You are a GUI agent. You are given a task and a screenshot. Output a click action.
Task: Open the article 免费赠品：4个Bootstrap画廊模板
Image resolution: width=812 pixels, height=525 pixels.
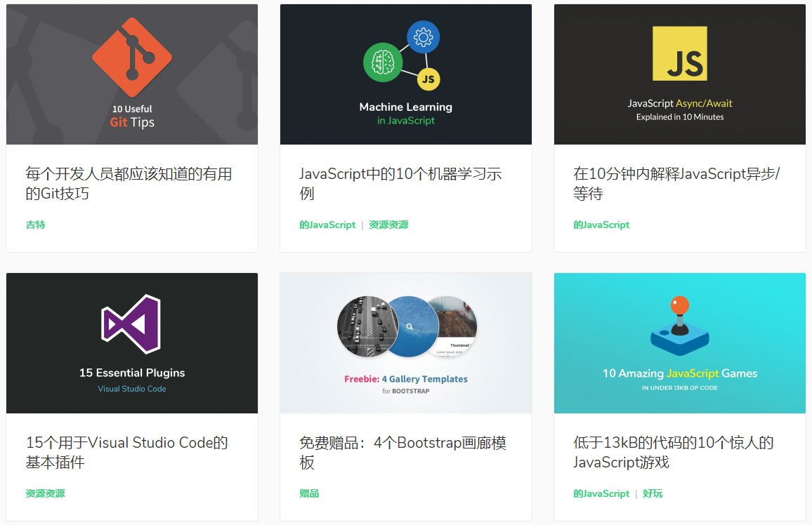(x=402, y=452)
